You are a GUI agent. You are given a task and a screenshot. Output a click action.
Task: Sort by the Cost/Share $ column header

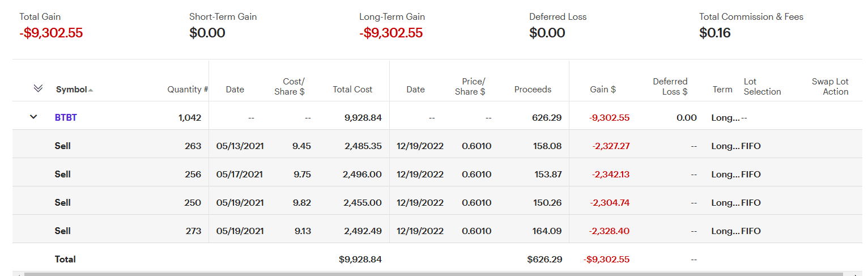(x=290, y=87)
